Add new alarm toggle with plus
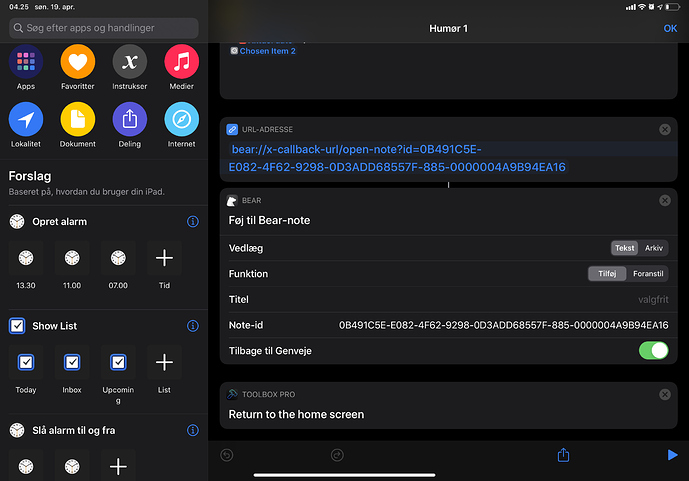This screenshot has height=481, width=689. click(x=118, y=466)
